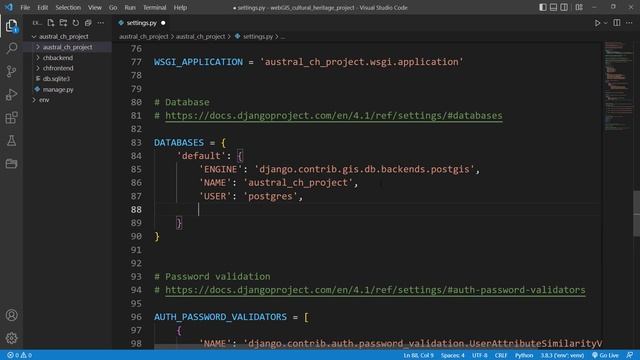Open manage.py file in explorer
640x360 pixels.
58,89
